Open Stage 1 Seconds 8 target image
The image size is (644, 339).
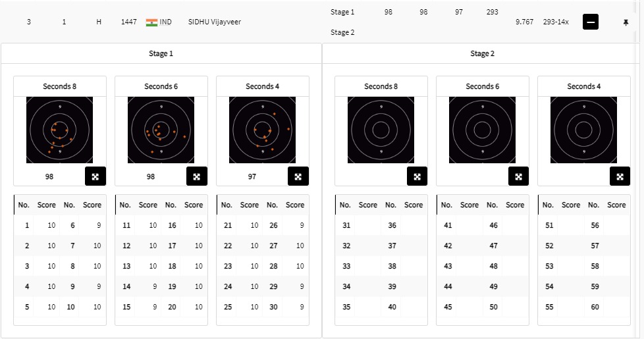tap(59, 130)
